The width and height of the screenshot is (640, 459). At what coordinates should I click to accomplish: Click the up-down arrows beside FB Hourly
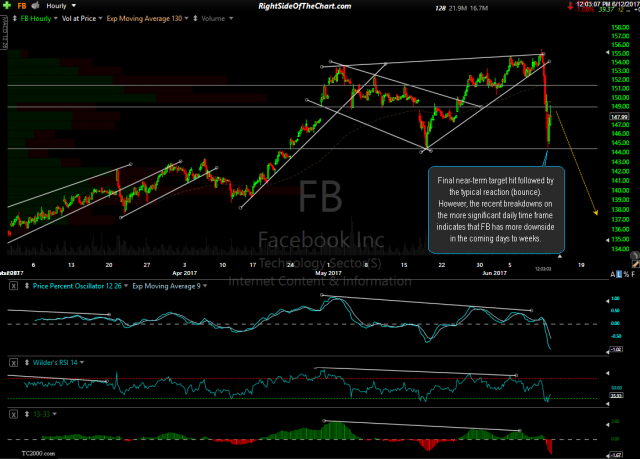point(15,18)
